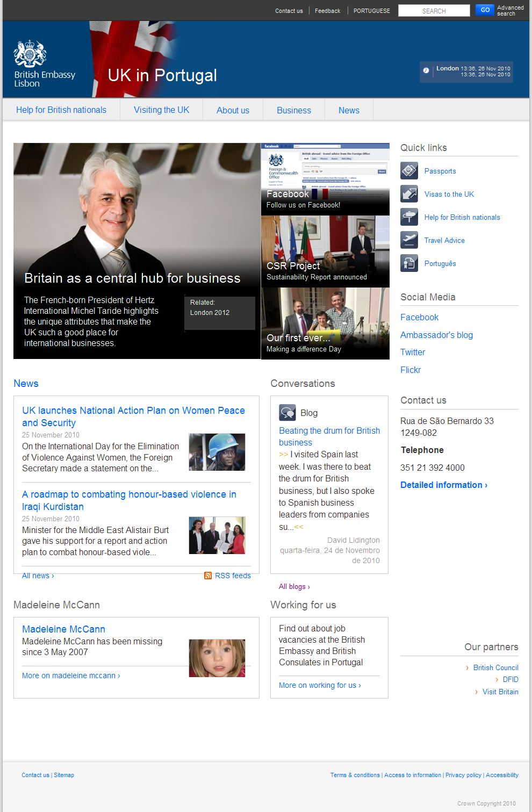Click the Blog speech bubble icon
The width and height of the screenshot is (532, 812).
click(287, 413)
